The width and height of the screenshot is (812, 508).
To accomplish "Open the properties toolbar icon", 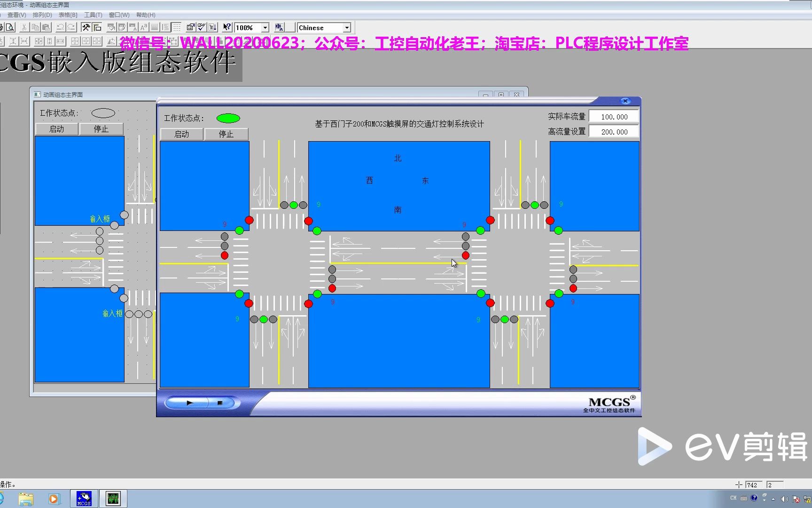I will coord(191,27).
